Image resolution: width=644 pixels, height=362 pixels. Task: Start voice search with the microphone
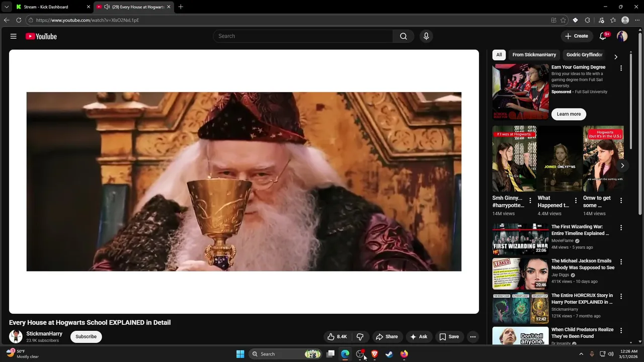(426, 36)
